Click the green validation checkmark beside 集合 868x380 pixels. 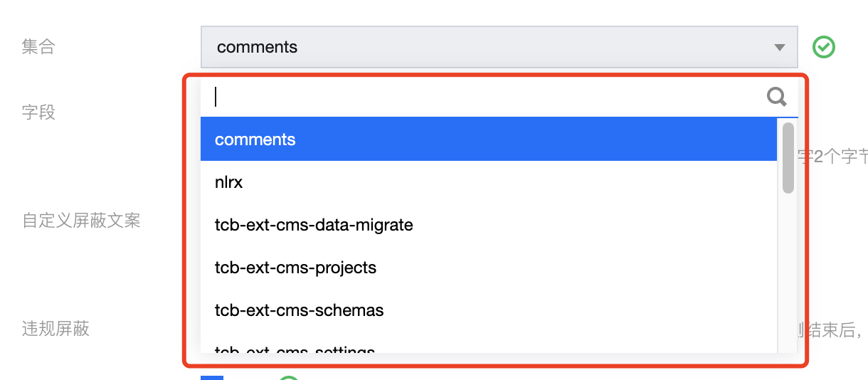pyautogui.click(x=824, y=48)
